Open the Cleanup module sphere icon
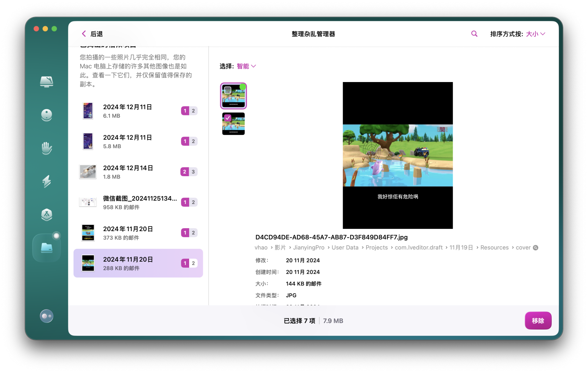588x373 pixels. click(46, 115)
